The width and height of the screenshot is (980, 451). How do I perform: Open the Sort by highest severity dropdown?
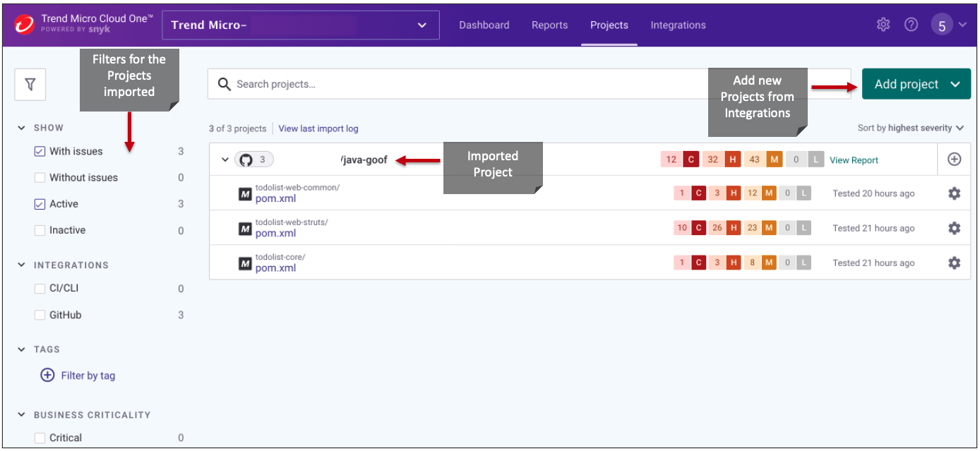911,128
